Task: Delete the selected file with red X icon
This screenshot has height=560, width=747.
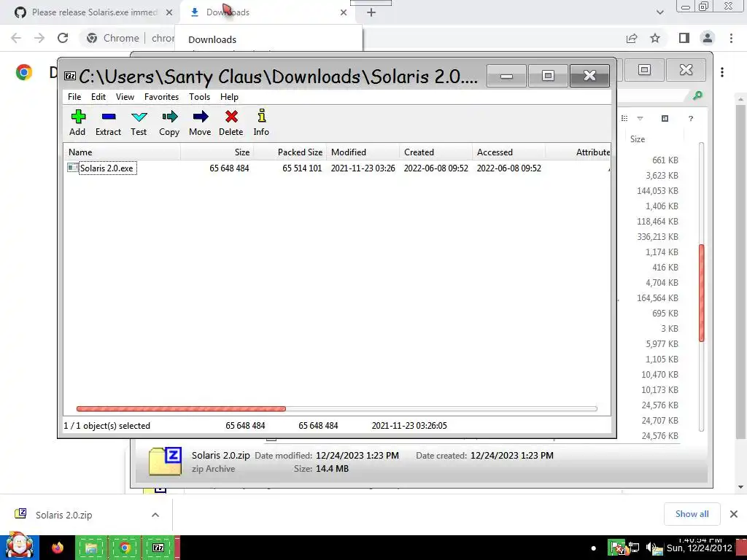Action: (x=231, y=122)
